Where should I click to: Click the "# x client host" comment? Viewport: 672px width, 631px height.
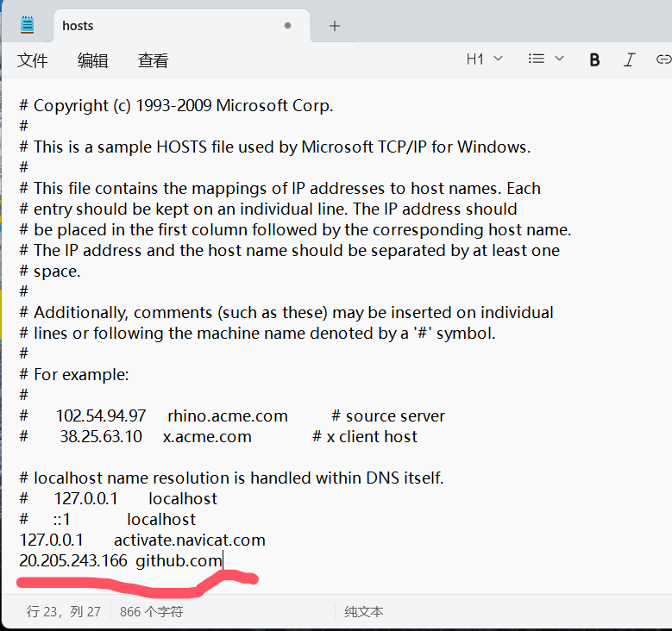[x=365, y=436]
